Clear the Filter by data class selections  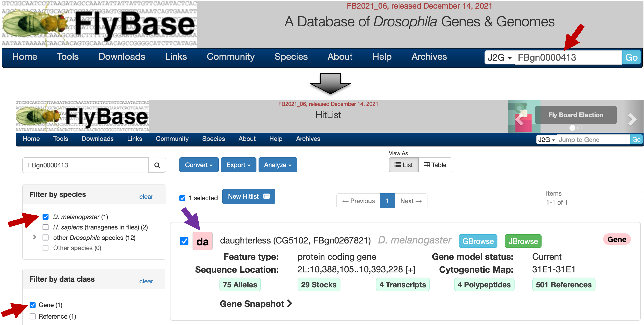pos(146,281)
